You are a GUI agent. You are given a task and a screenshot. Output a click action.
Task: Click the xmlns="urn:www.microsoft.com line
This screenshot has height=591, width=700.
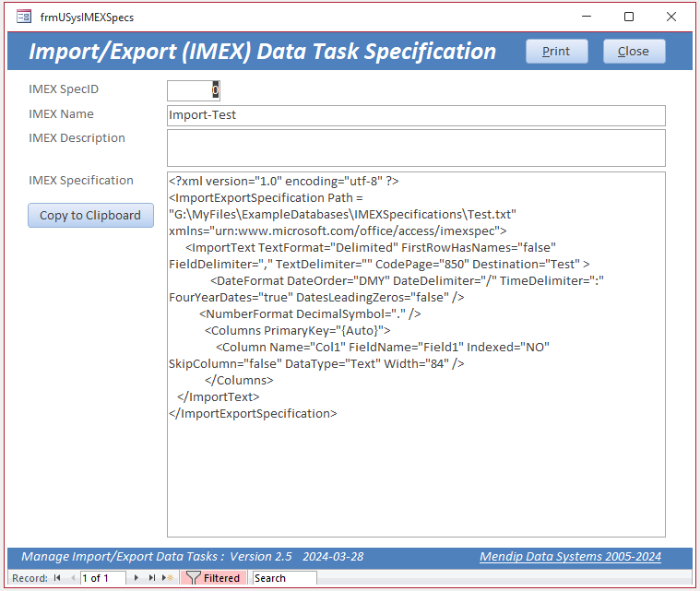(338, 230)
